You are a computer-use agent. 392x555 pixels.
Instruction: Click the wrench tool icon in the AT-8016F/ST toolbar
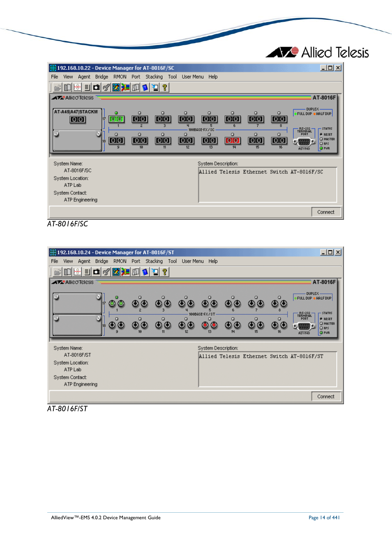click(x=106, y=272)
